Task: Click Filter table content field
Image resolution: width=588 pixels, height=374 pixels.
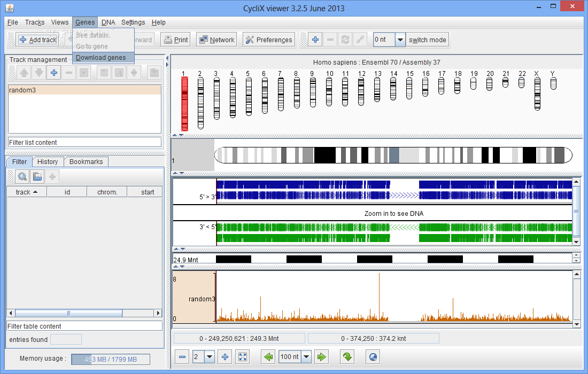Action: pyautogui.click(x=85, y=326)
